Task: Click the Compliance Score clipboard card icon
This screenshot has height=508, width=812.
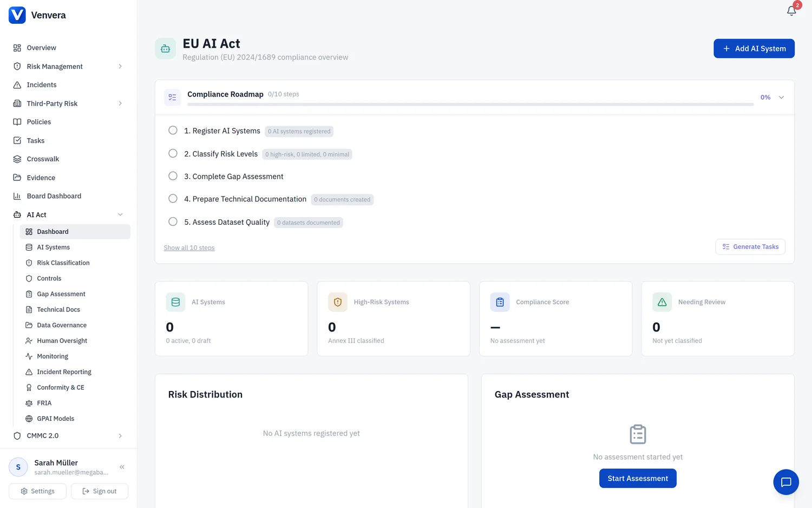Action: [500, 302]
